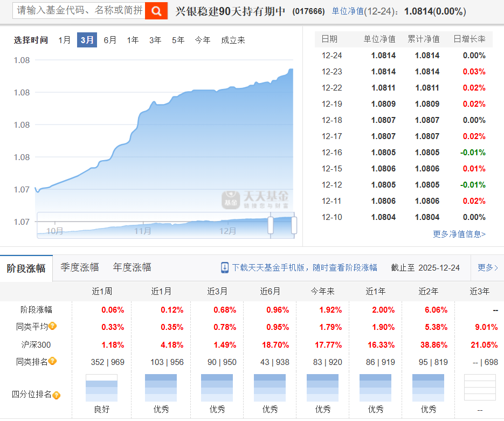Switch to the 年度涨幅 tab
Image resolution: width=504 pixels, height=421 pixels.
(132, 267)
